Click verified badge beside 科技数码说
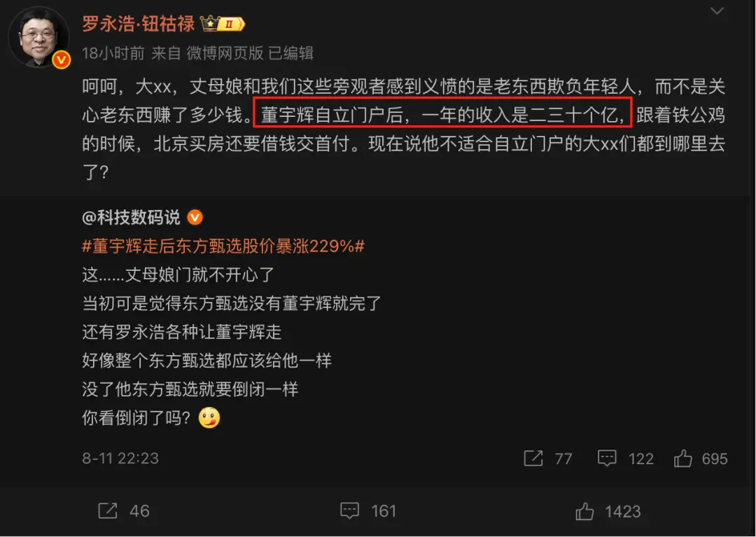This screenshot has width=756, height=537. 195,218
